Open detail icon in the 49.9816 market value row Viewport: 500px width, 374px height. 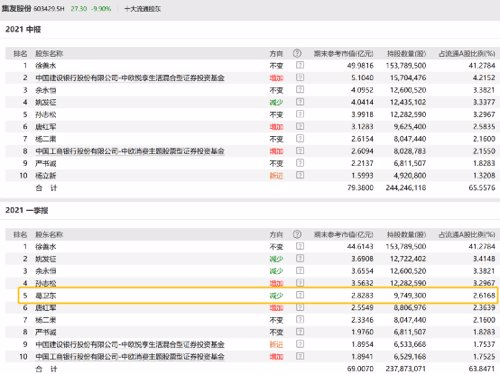click(x=300, y=65)
